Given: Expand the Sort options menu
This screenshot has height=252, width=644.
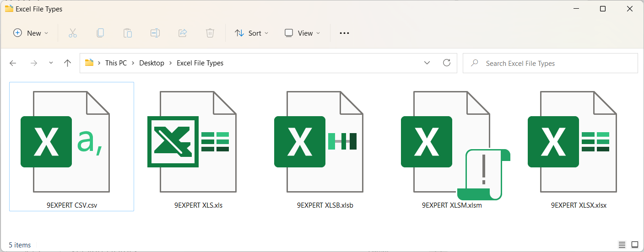Looking at the screenshot, I should coord(252,33).
